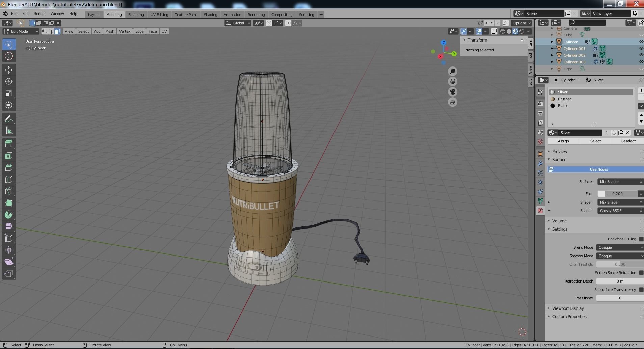The width and height of the screenshot is (644, 349).
Task: Toggle Subsurface Translucency checkbox
Action: pos(641,290)
